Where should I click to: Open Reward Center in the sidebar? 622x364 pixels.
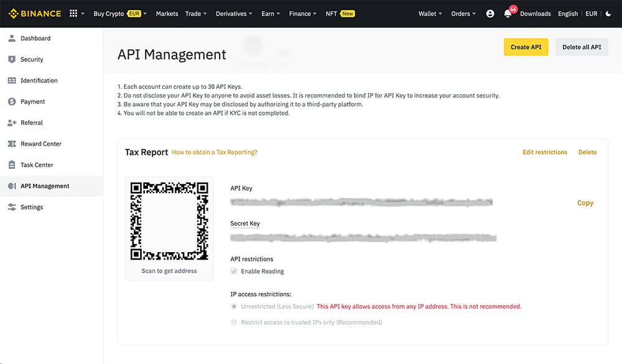click(x=41, y=143)
